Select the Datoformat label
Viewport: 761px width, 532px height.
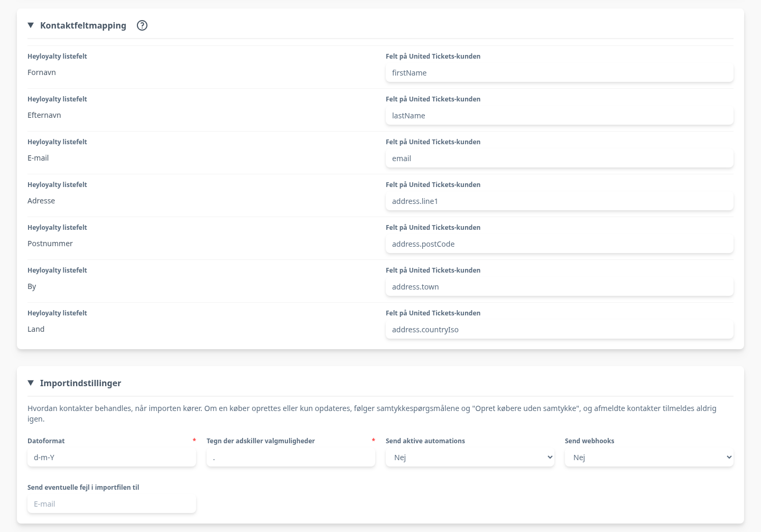point(46,441)
